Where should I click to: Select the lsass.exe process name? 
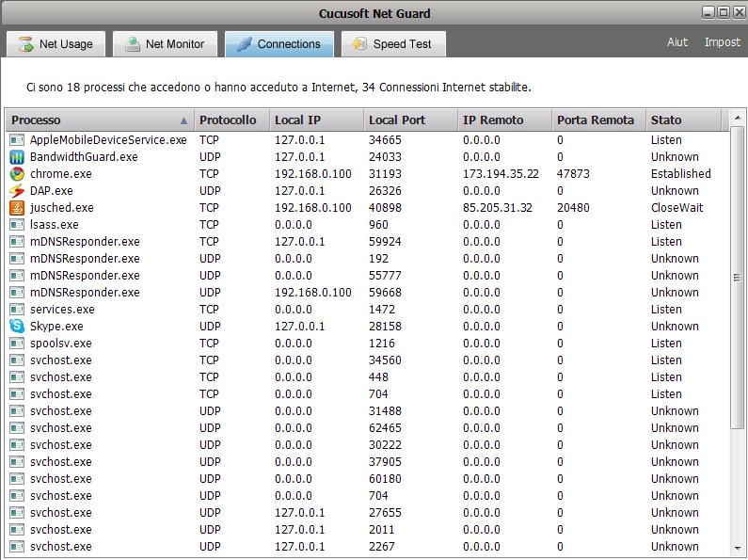[x=54, y=225]
